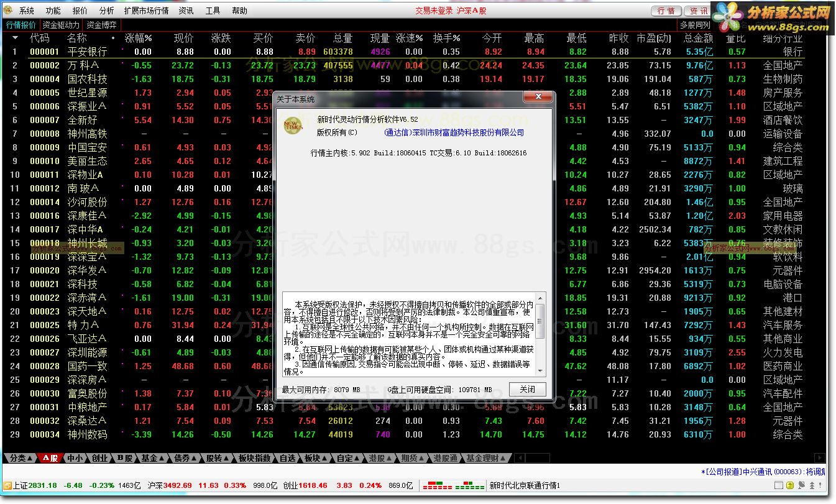836x504 pixels.
Task: Select the 板块指数 bottom tab
Action: [255, 458]
